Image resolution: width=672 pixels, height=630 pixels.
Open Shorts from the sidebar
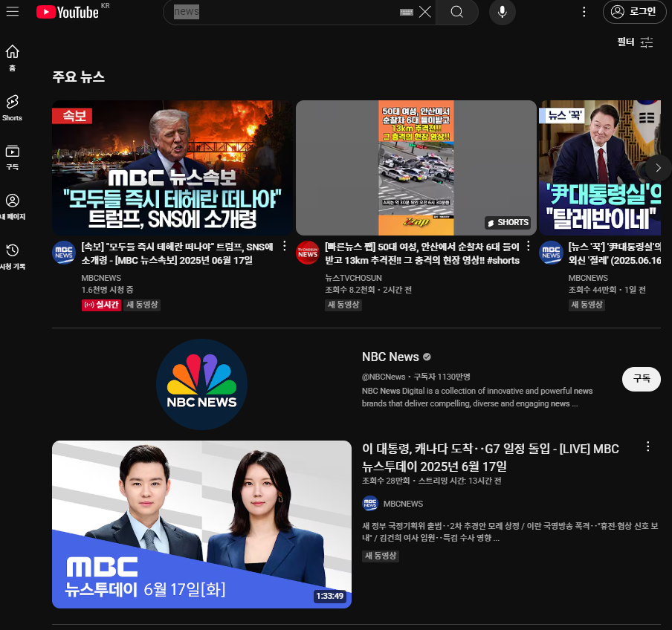coord(13,108)
